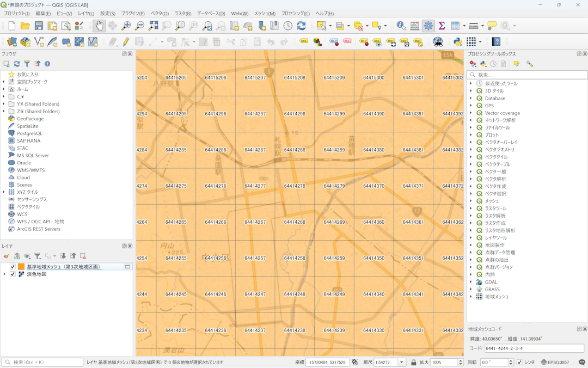Image resolution: width=588 pixels, height=368 pixels.
Task: Click the mesh コード input field
Action: (534, 348)
